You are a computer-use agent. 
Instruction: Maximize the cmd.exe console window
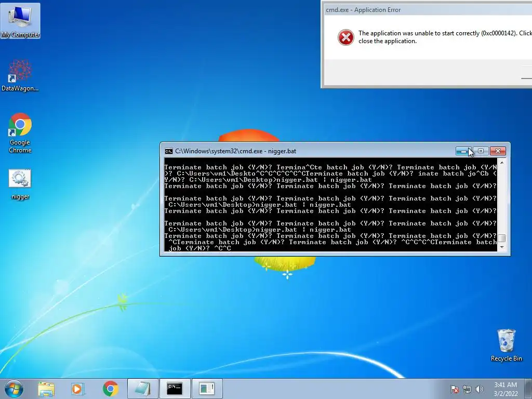(x=481, y=151)
